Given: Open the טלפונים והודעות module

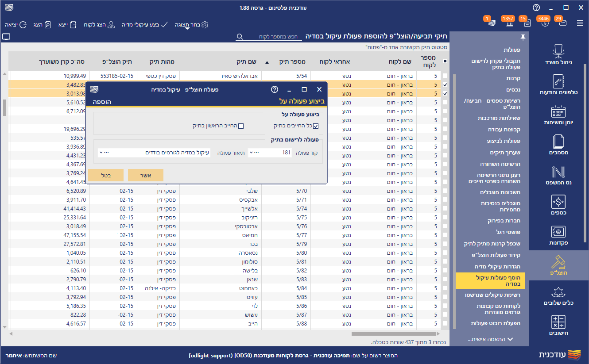Looking at the screenshot, I should click(558, 84).
